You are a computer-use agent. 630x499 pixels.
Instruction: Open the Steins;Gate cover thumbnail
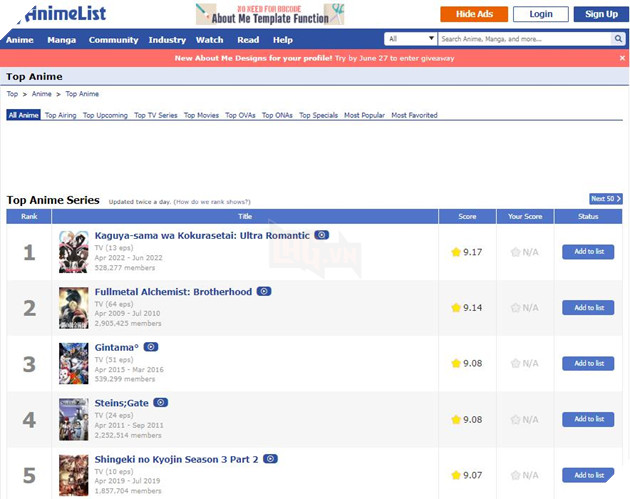(x=73, y=419)
